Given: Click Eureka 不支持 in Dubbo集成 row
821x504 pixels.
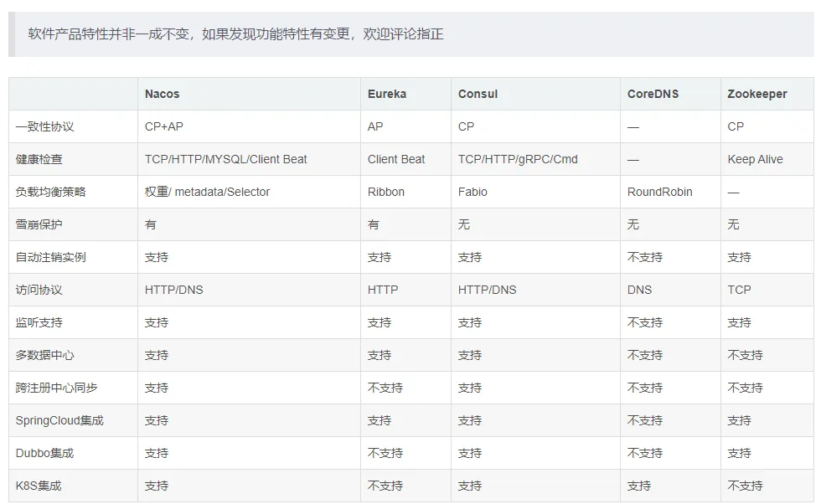Looking at the screenshot, I should tap(385, 453).
